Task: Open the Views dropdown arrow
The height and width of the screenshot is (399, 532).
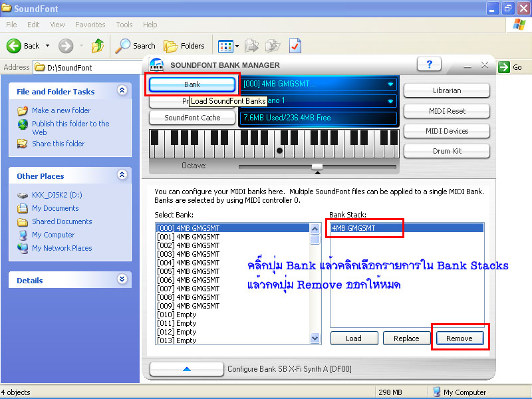Action: [237, 46]
